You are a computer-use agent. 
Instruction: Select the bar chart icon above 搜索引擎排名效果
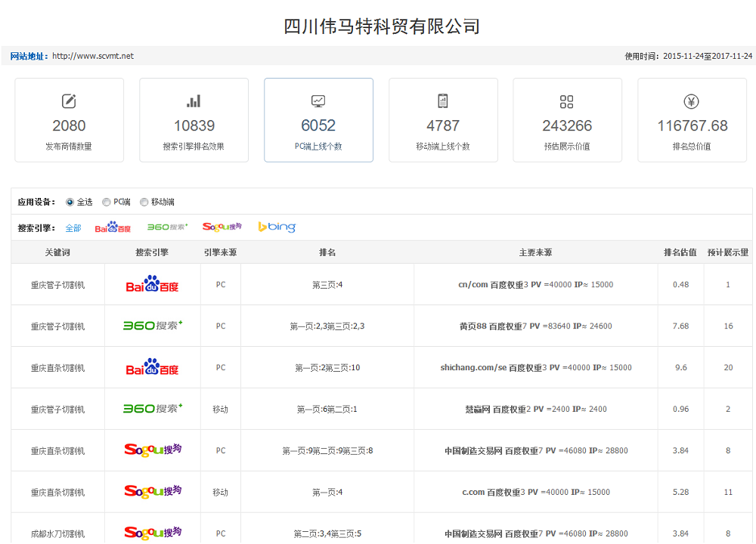point(194,100)
